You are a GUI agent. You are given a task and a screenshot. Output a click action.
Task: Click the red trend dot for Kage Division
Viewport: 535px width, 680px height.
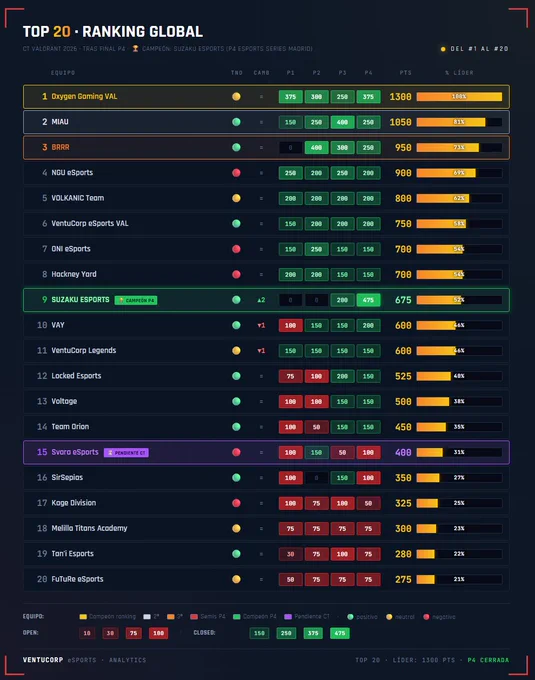(236, 503)
